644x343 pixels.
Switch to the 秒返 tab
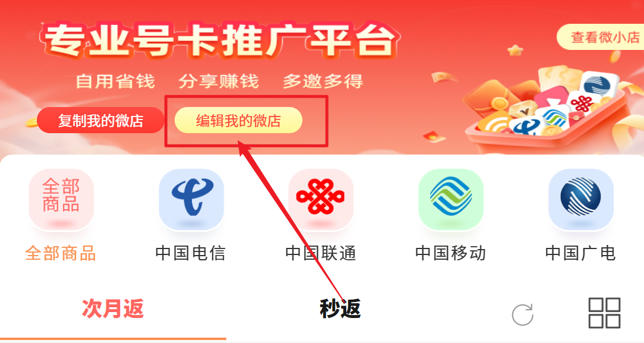point(340,309)
